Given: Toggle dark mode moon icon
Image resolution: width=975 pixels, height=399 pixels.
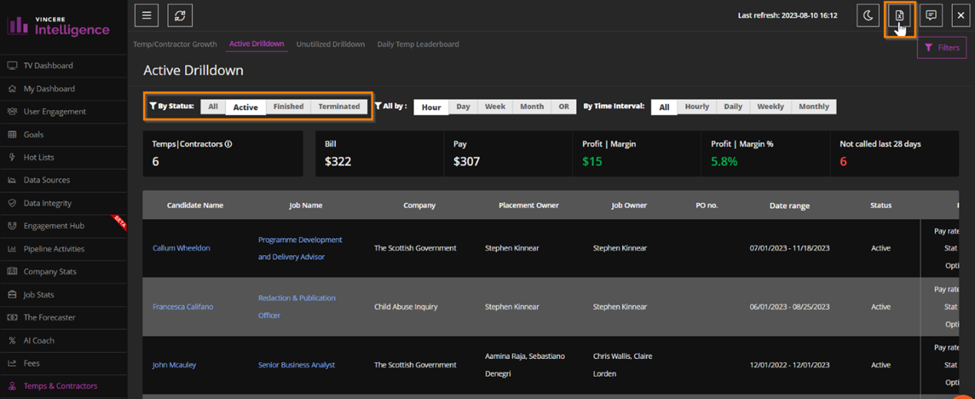Looking at the screenshot, I should click(x=868, y=16).
